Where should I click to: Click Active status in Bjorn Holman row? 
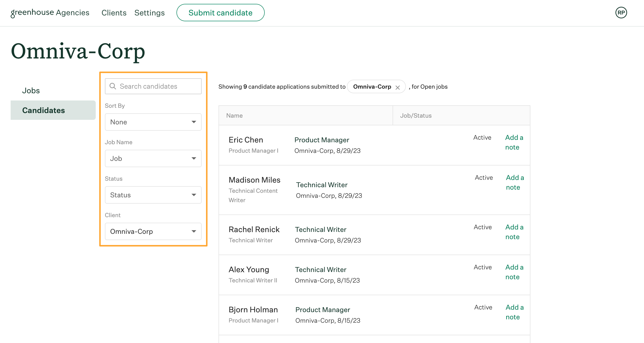[x=483, y=307]
